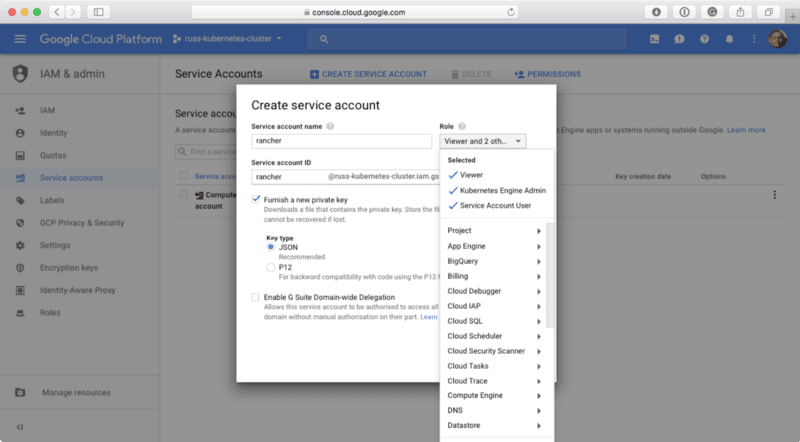Click Safari page reload icon

click(x=512, y=12)
